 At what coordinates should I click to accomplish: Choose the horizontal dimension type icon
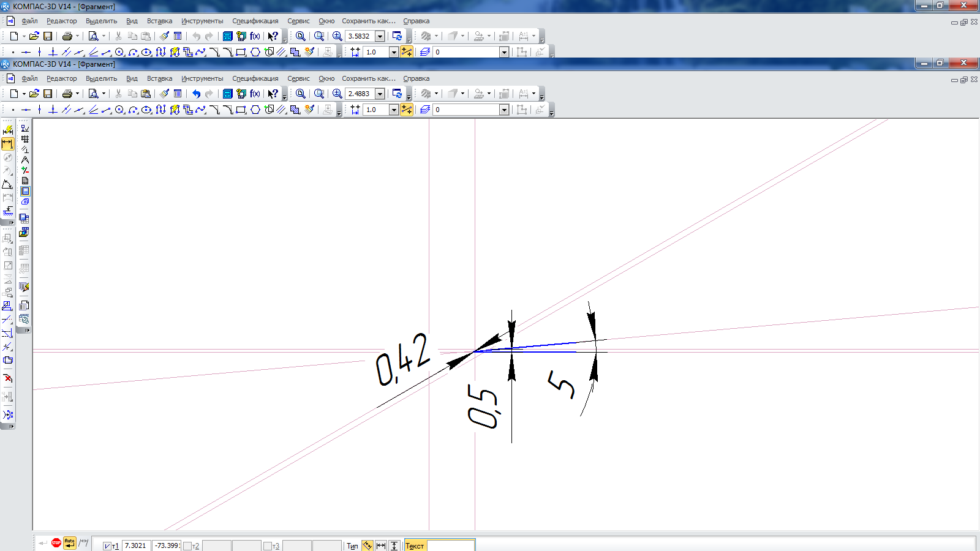click(x=381, y=545)
